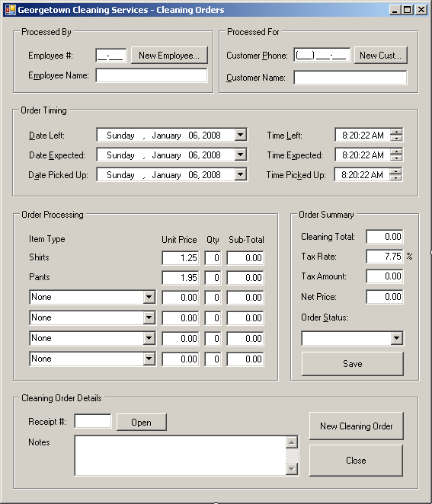Click Qty field of first None item
The image size is (432, 504).
pyautogui.click(x=213, y=298)
